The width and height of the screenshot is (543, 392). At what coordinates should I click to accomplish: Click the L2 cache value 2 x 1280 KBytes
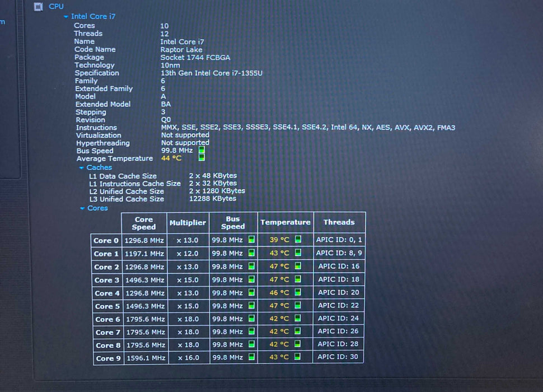pyautogui.click(x=217, y=191)
